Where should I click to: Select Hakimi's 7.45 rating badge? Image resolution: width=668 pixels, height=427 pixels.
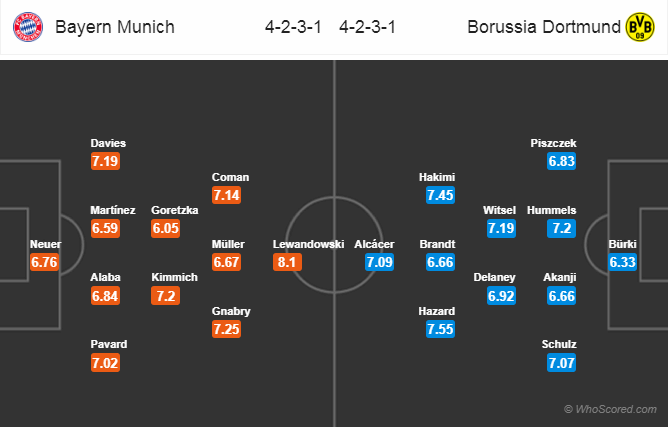[x=441, y=195]
